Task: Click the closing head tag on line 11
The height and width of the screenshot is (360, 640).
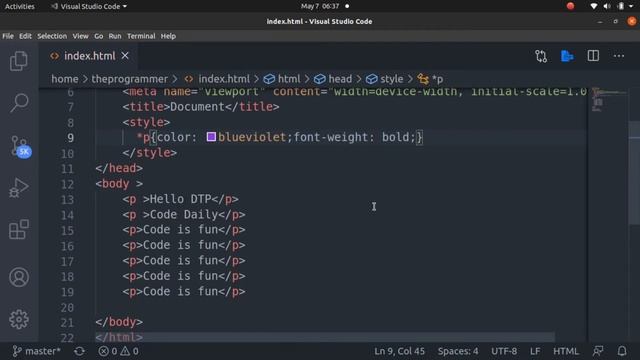Action: point(119,168)
